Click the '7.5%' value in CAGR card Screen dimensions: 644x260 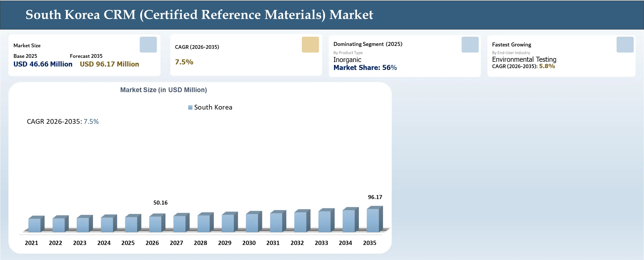pyautogui.click(x=184, y=62)
